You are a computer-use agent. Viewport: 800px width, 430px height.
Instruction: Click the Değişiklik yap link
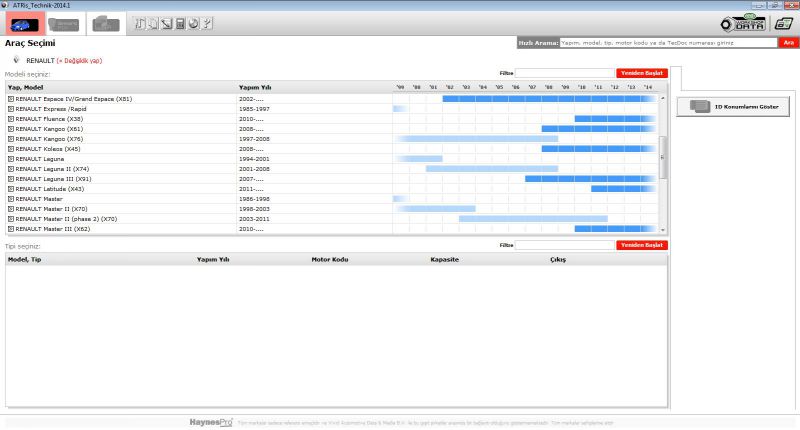(x=79, y=61)
